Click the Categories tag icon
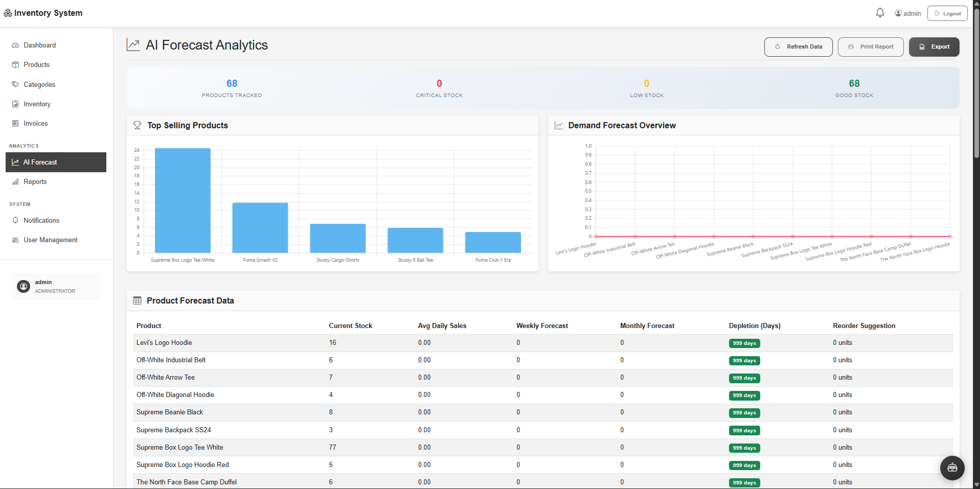 [x=15, y=84]
